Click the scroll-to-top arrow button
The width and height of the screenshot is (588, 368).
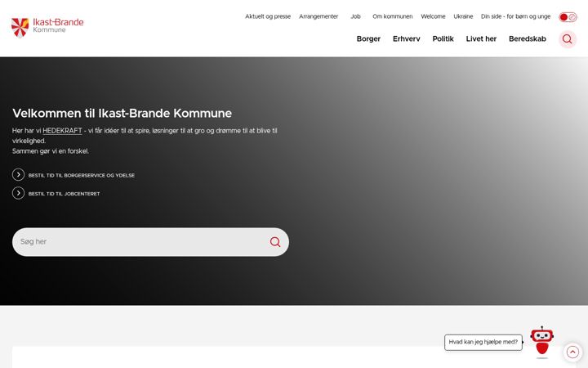coord(572,352)
